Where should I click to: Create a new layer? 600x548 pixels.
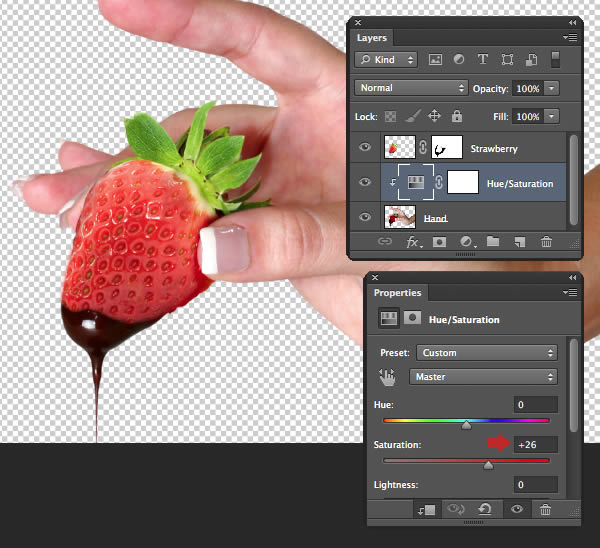pyautogui.click(x=520, y=242)
